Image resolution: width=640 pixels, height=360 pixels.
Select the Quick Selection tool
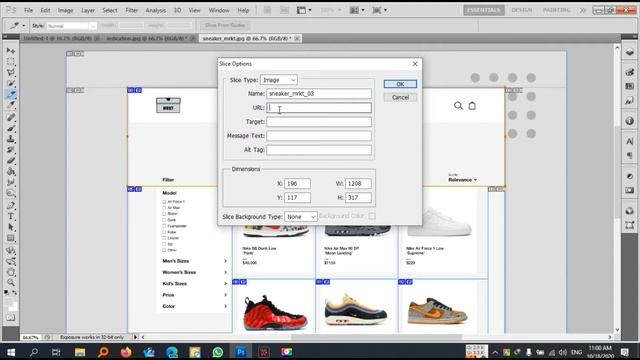[11, 84]
